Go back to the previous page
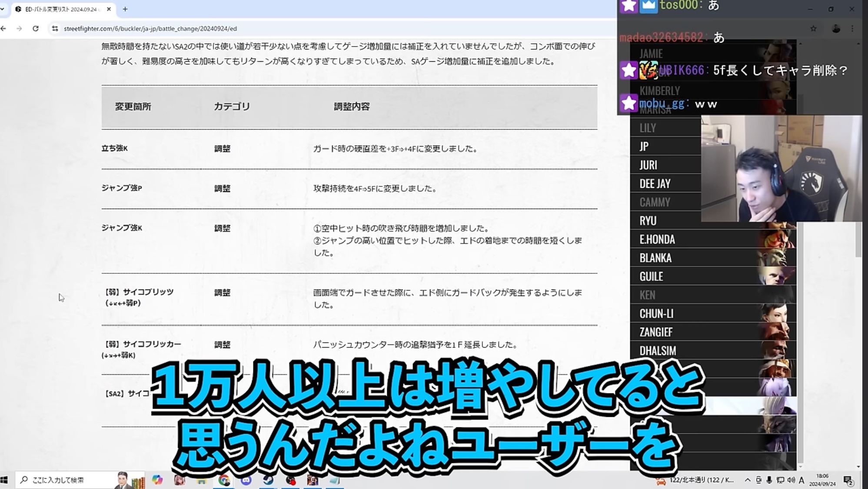This screenshot has width=868, height=489. coord(4,29)
